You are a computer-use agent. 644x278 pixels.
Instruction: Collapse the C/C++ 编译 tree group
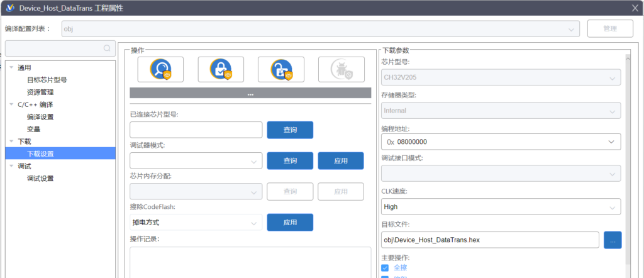pyautogui.click(x=11, y=104)
